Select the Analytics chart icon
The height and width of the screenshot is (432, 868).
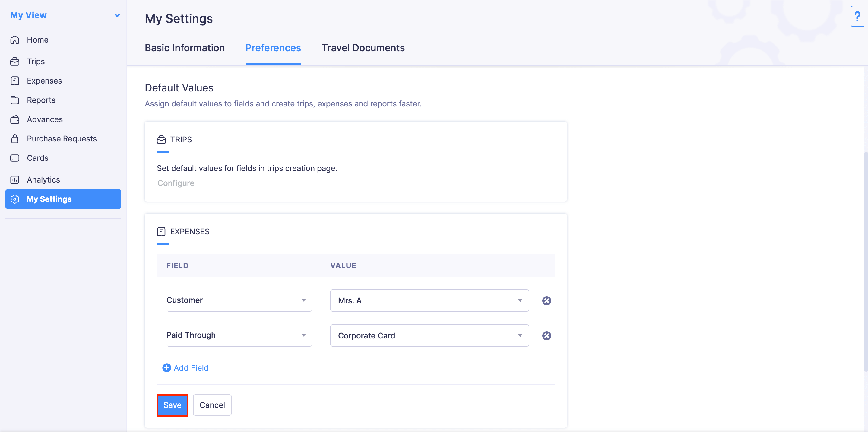pyautogui.click(x=15, y=179)
